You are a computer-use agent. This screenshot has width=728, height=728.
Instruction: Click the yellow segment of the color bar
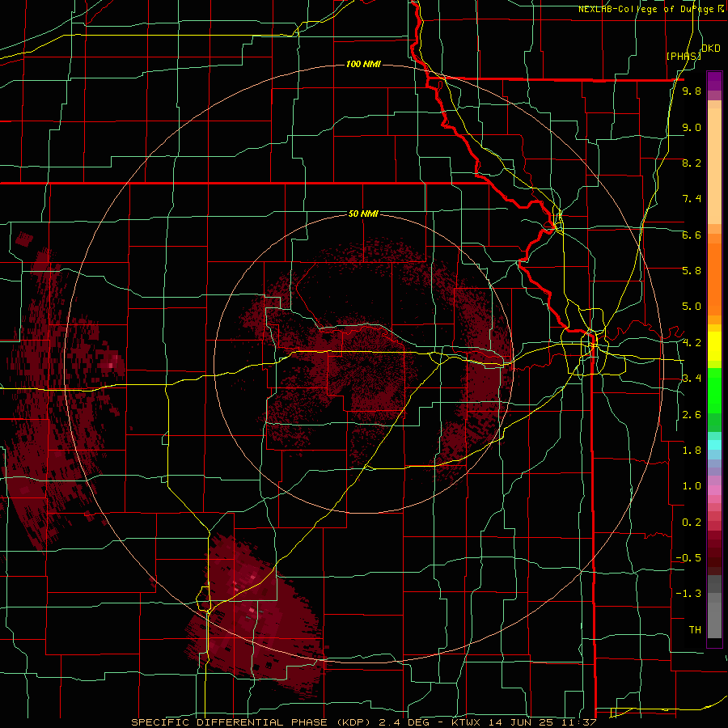click(714, 346)
